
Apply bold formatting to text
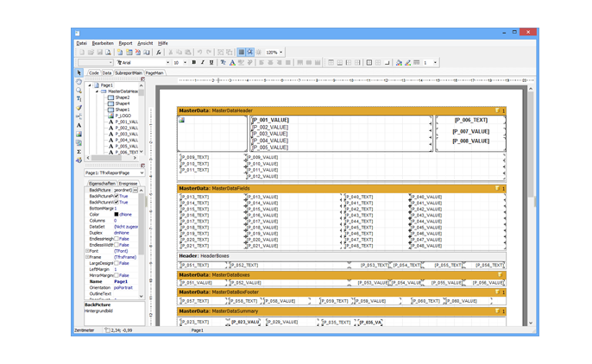pos(193,63)
